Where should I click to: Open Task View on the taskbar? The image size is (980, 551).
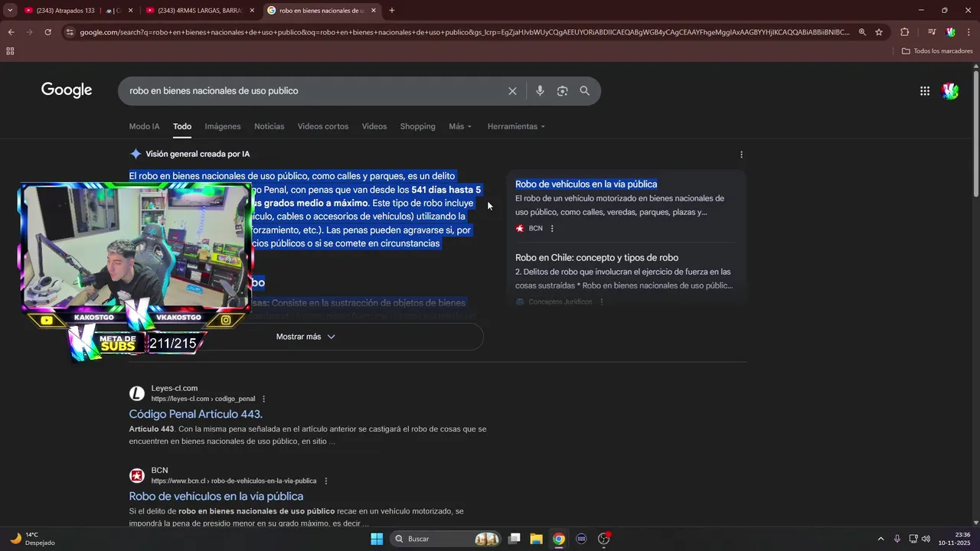tap(514, 539)
